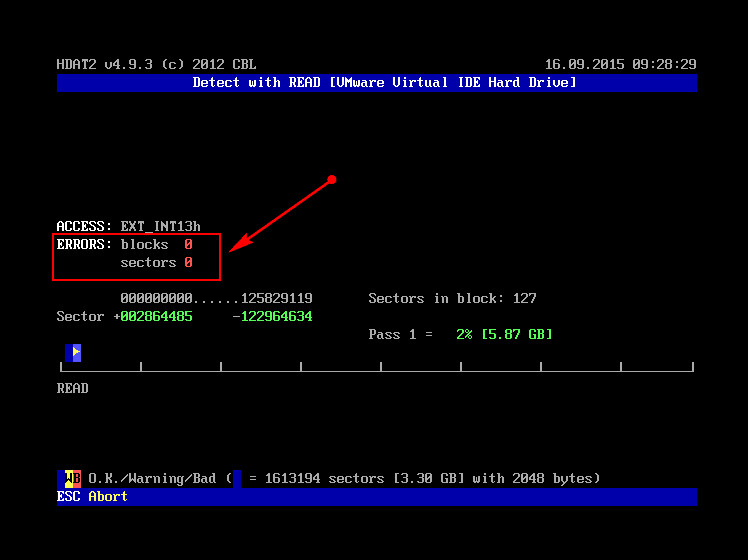Click the blue block inside the parentheses
748x560 pixels.
tap(237, 478)
